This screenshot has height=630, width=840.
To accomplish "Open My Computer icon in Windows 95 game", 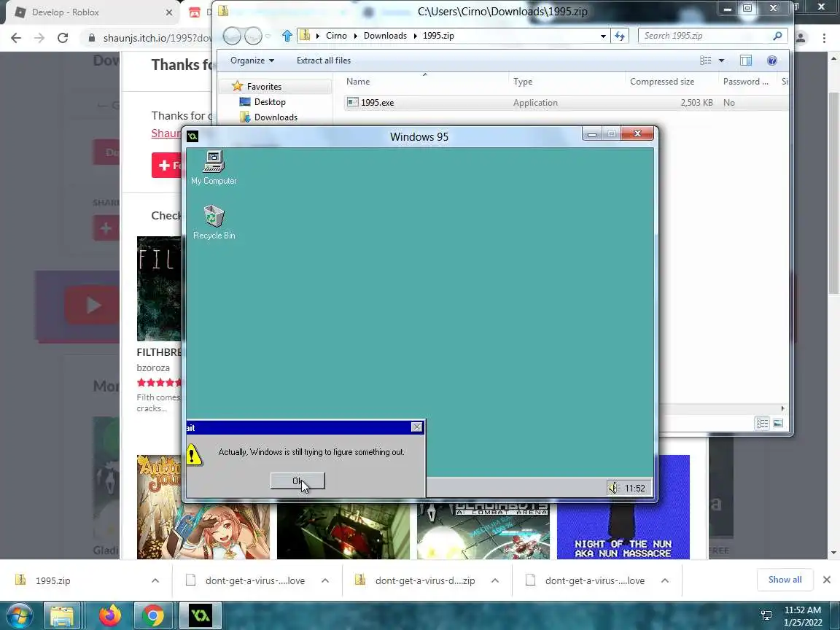I will (x=214, y=168).
